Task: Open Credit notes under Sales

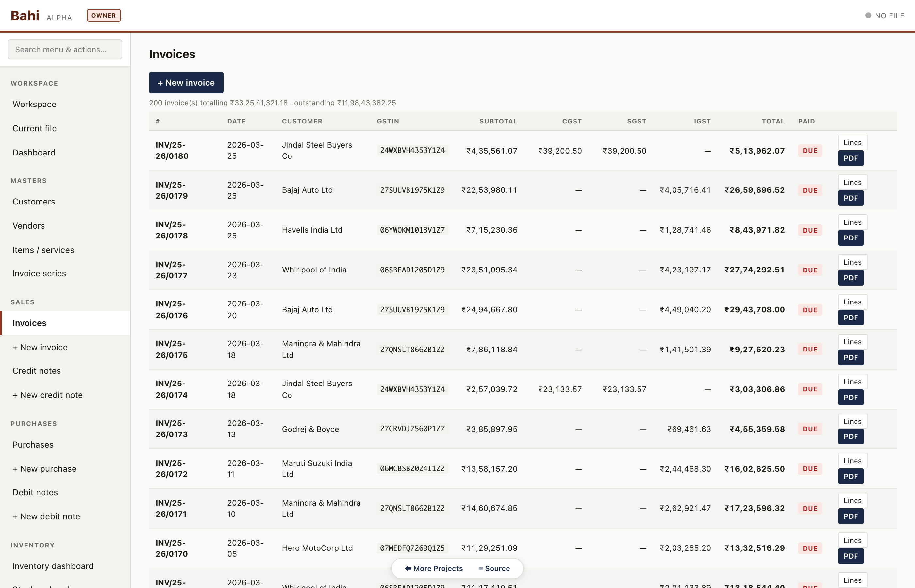Action: (x=36, y=371)
